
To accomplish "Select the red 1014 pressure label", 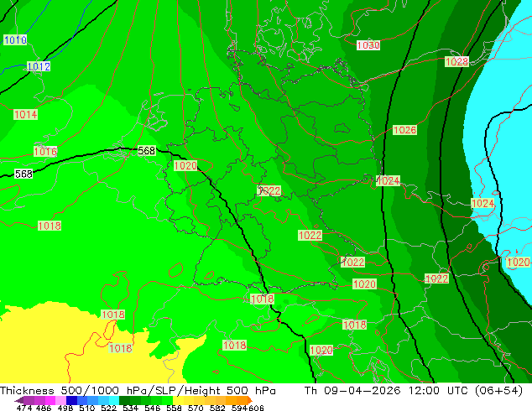I will pos(25,115).
